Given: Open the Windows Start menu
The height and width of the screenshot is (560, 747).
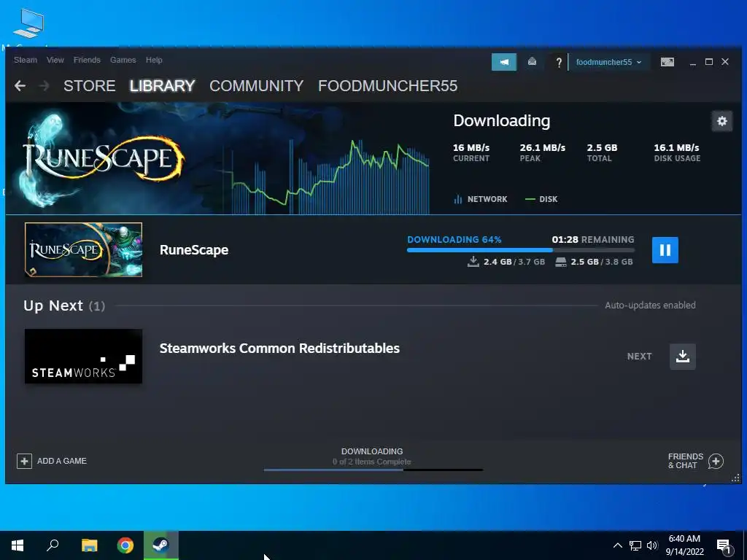Looking at the screenshot, I should pos(18,545).
